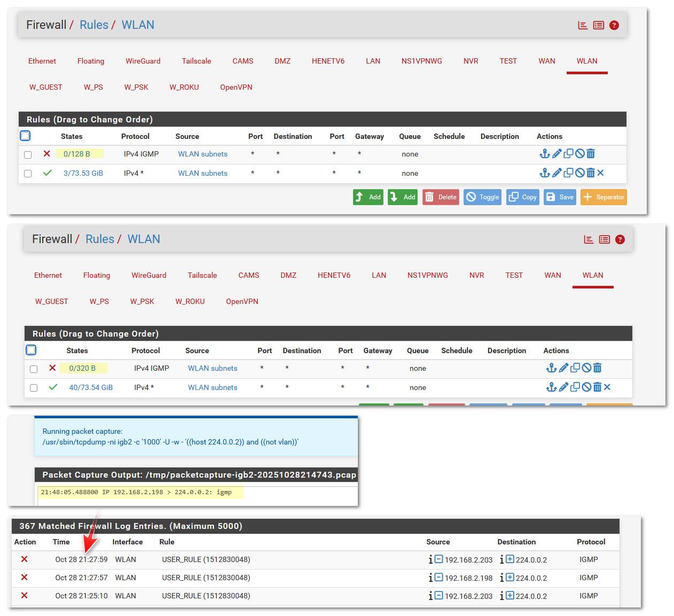
Task: Open the W_ROKU tab in lower panel
Action: (190, 301)
